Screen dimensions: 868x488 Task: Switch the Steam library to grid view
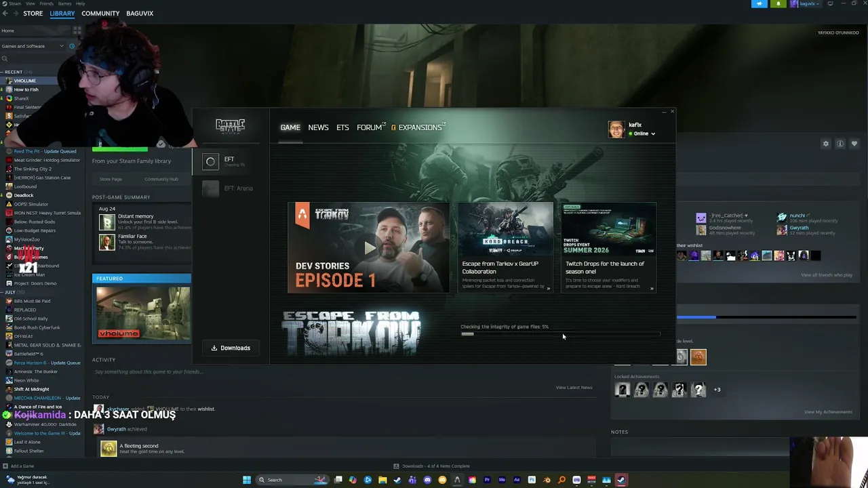77,30
